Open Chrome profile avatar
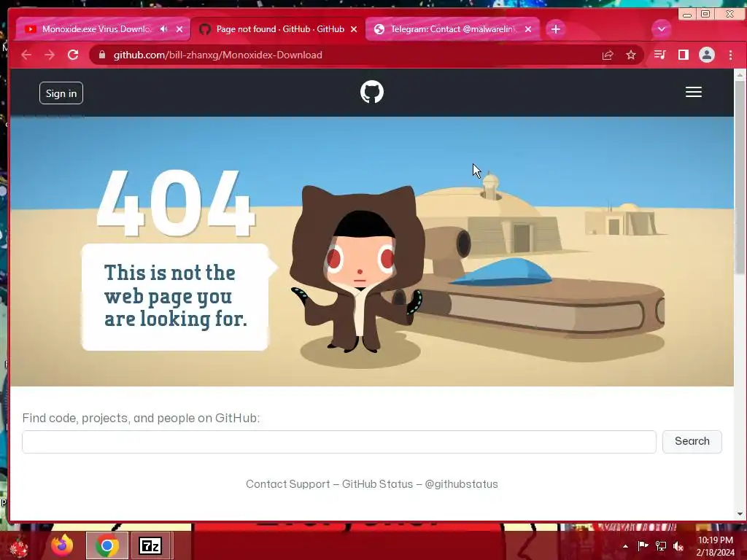Screen dimensions: 747x560 (706, 55)
